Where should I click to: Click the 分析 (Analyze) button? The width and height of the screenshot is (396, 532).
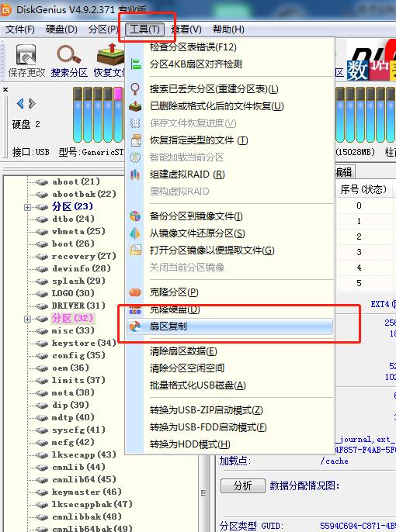pyautogui.click(x=243, y=485)
